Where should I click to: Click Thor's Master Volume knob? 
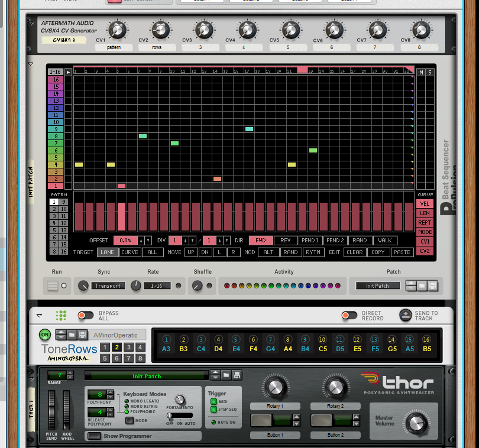(417, 423)
